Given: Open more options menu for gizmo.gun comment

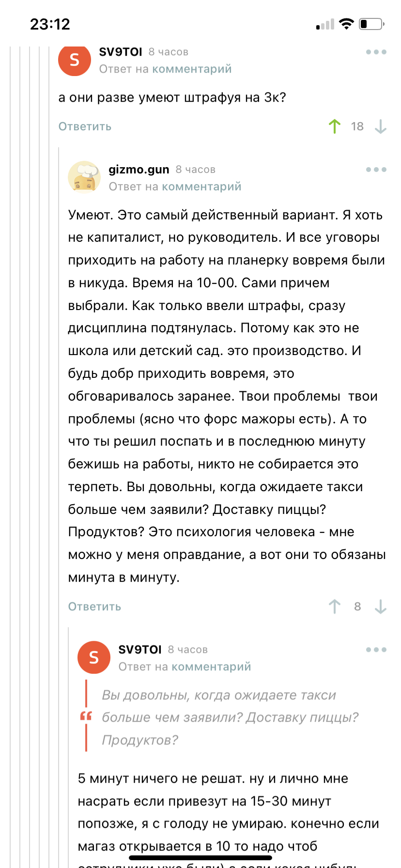Looking at the screenshot, I should point(376,170).
